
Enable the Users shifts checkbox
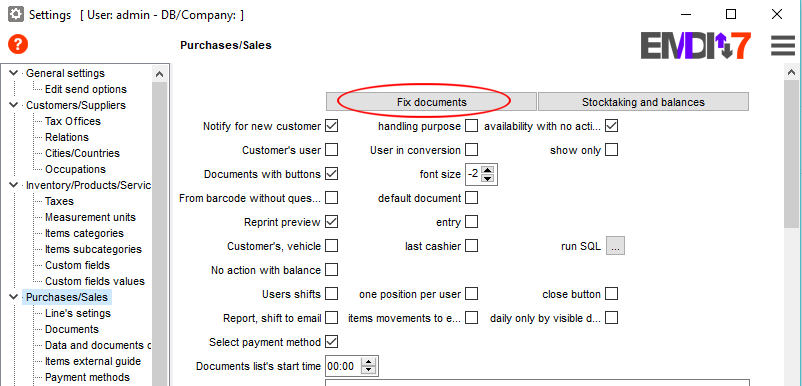[x=332, y=293]
